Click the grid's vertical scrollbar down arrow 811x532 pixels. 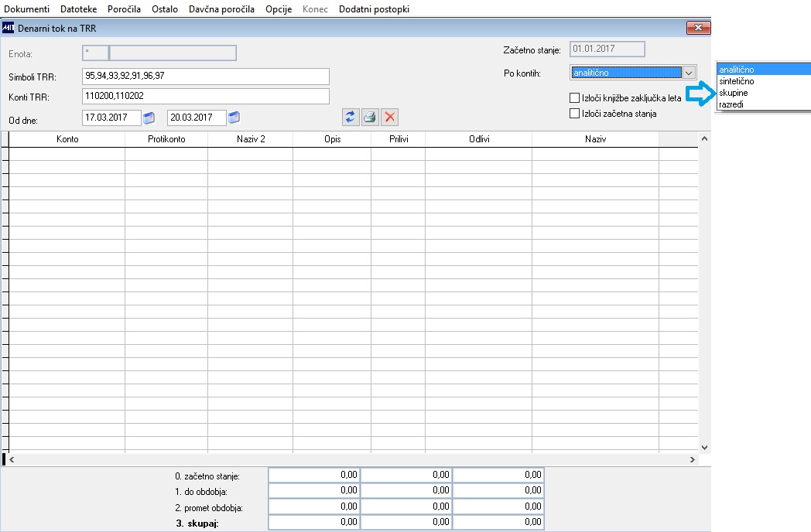click(x=704, y=448)
